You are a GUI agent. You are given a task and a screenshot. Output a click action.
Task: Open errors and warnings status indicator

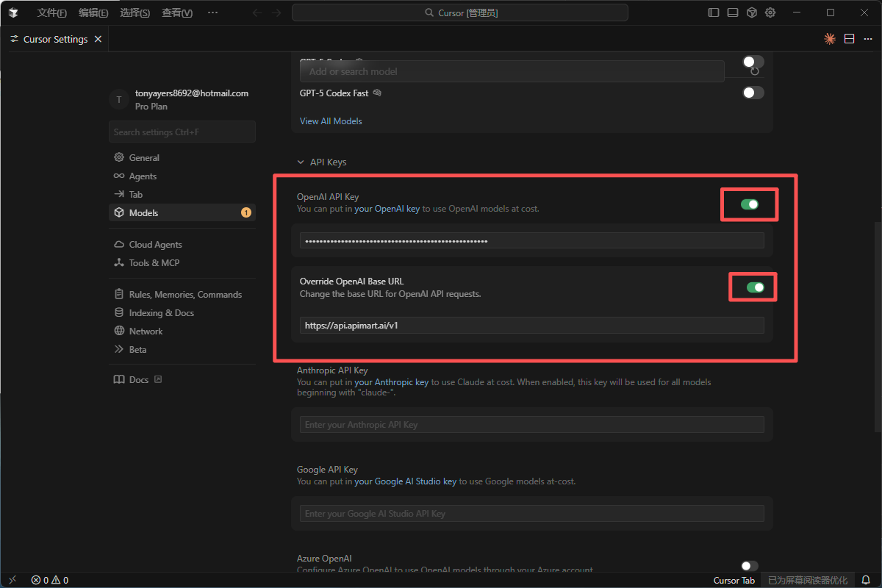(x=49, y=580)
